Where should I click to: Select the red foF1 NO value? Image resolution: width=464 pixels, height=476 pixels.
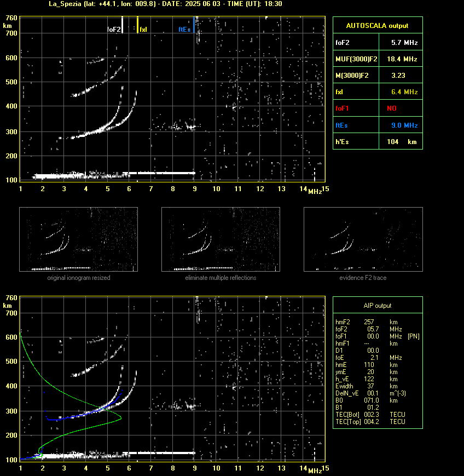pos(392,108)
